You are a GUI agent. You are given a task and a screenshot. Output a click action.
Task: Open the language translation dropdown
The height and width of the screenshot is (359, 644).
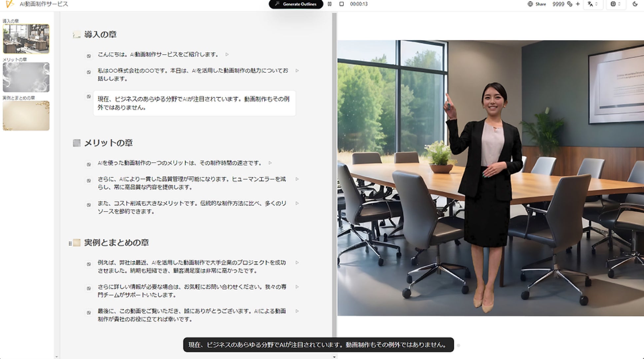592,4
